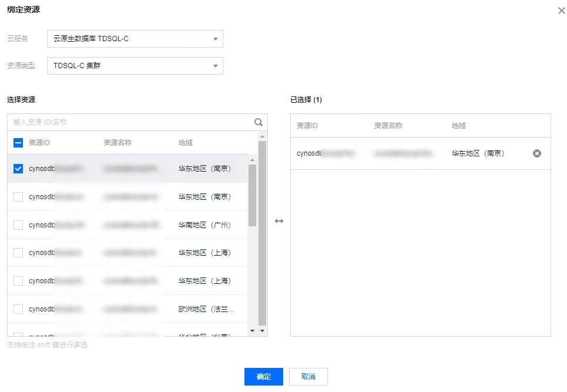The height and width of the screenshot is (392, 567).
Task: Click the outer list scrollbar down arrow
Action: click(x=262, y=331)
